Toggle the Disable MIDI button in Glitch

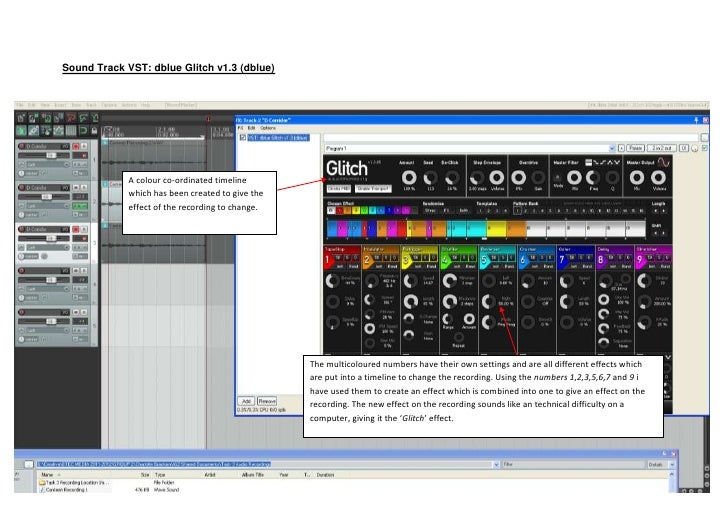(x=339, y=189)
